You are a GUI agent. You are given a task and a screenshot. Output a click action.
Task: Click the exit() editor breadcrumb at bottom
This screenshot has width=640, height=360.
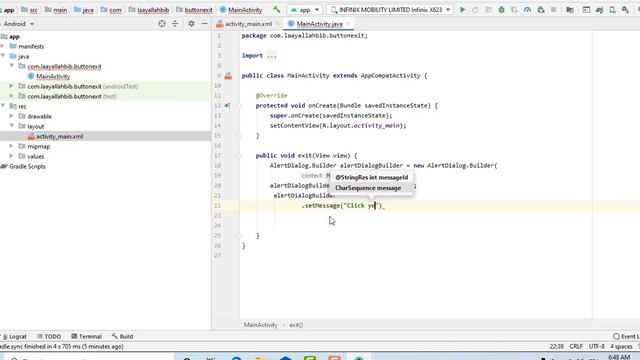coord(296,325)
